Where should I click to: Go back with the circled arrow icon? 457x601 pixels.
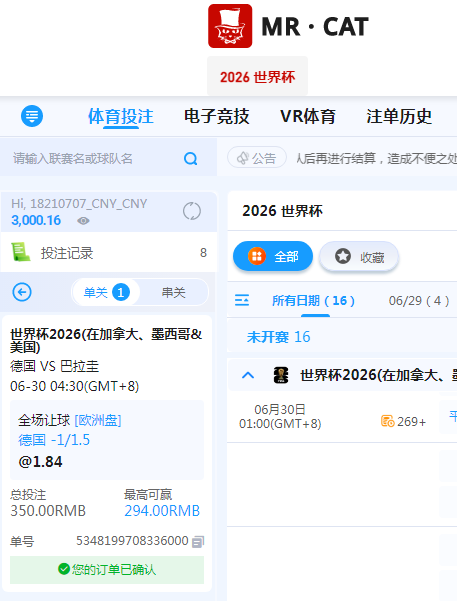pyautogui.click(x=22, y=292)
